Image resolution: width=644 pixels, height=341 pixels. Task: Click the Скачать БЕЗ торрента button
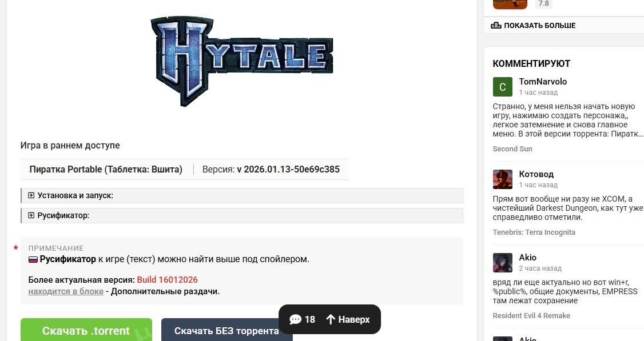click(x=226, y=330)
